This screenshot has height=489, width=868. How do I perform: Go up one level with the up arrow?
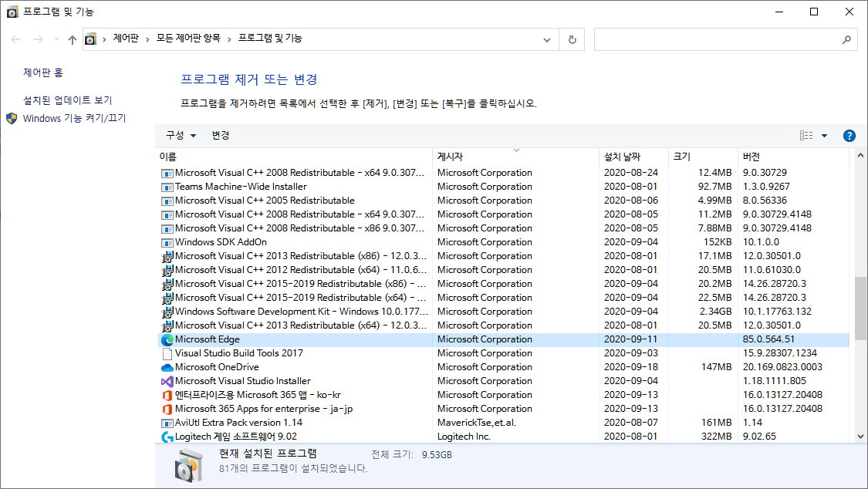[x=73, y=39]
